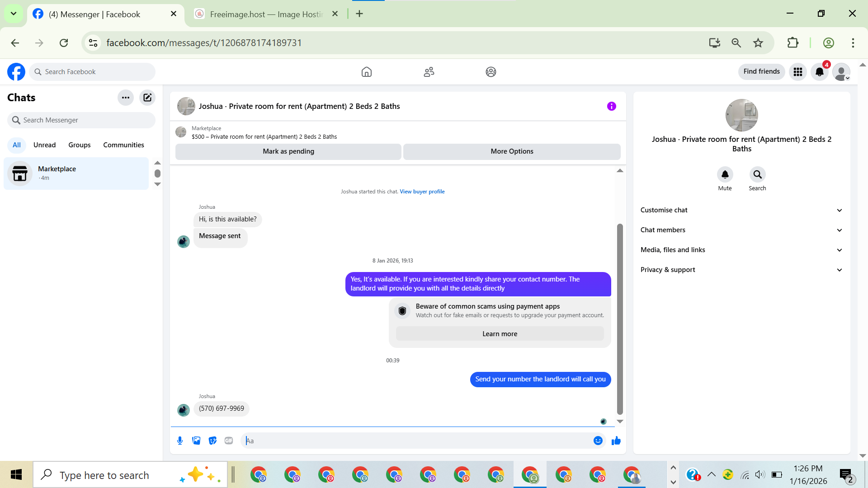Attach a file with the image icon
The width and height of the screenshot is (868, 488).
pyautogui.click(x=196, y=441)
